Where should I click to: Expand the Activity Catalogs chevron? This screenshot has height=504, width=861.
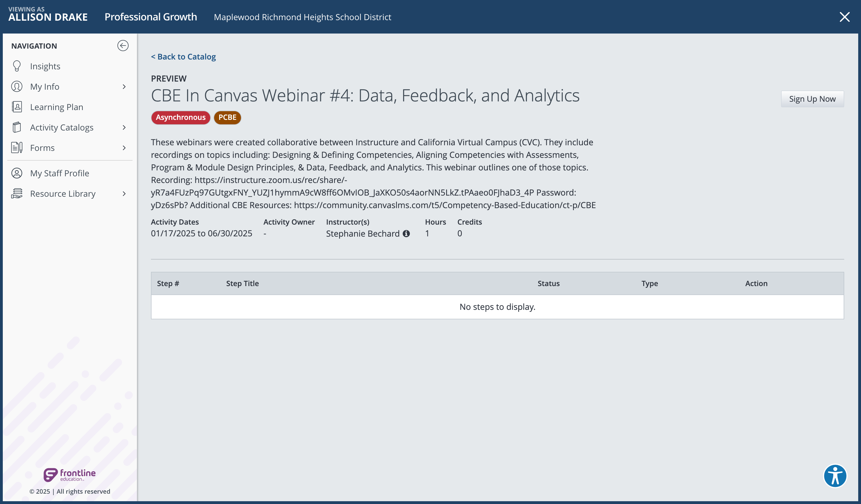[124, 127]
